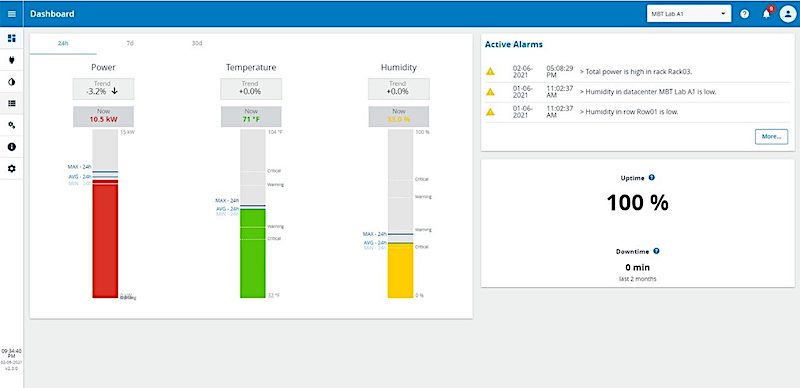Image resolution: width=800 pixels, height=388 pixels.
Task: Open the settings gear sidebar icon
Action: 12,168
